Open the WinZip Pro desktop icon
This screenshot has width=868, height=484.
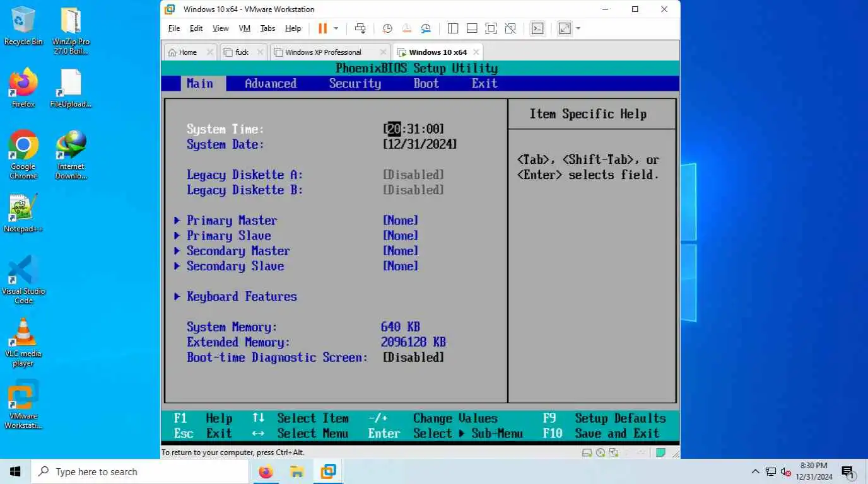point(71,30)
